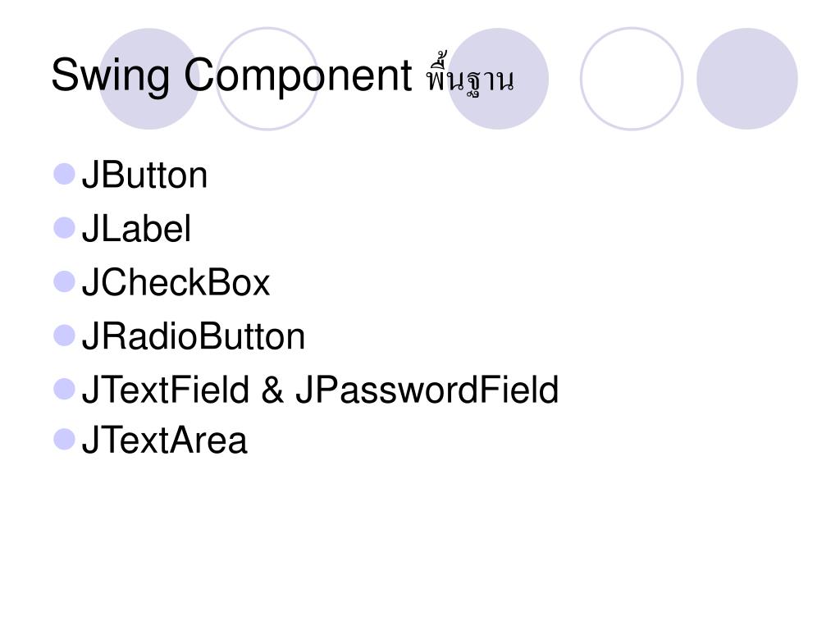Select the JTextArea list entry
Screen dimensions: 840x630
[164, 441]
